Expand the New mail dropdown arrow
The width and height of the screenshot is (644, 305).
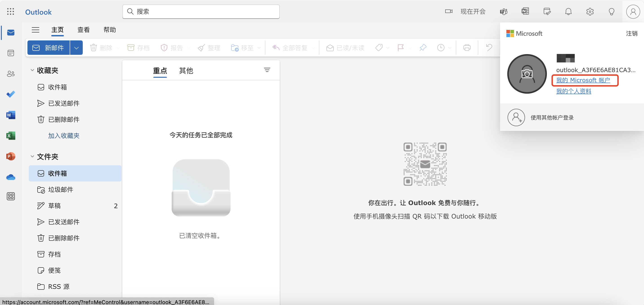(x=76, y=48)
